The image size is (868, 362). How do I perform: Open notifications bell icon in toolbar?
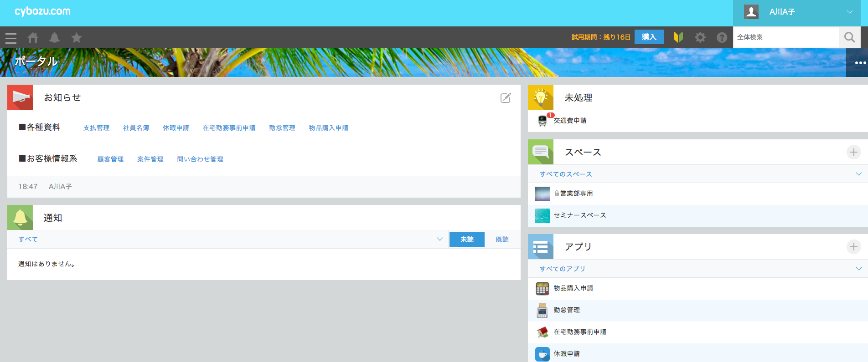(x=55, y=38)
